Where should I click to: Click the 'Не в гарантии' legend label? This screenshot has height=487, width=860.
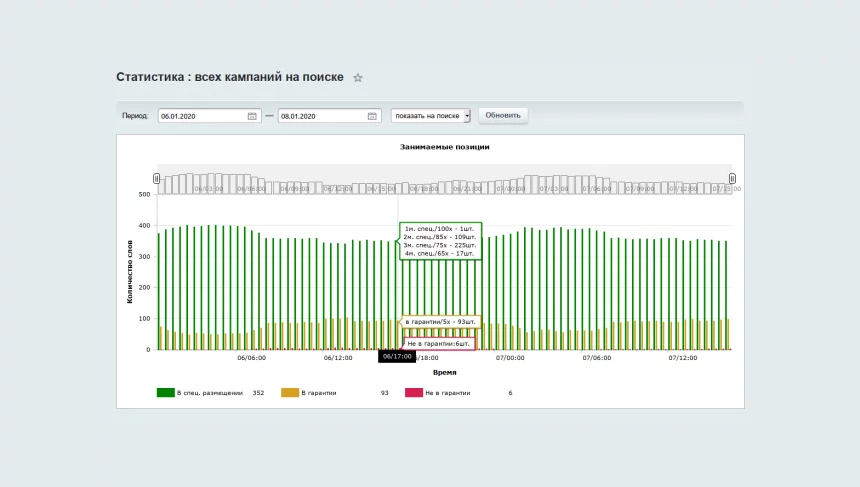click(448, 393)
